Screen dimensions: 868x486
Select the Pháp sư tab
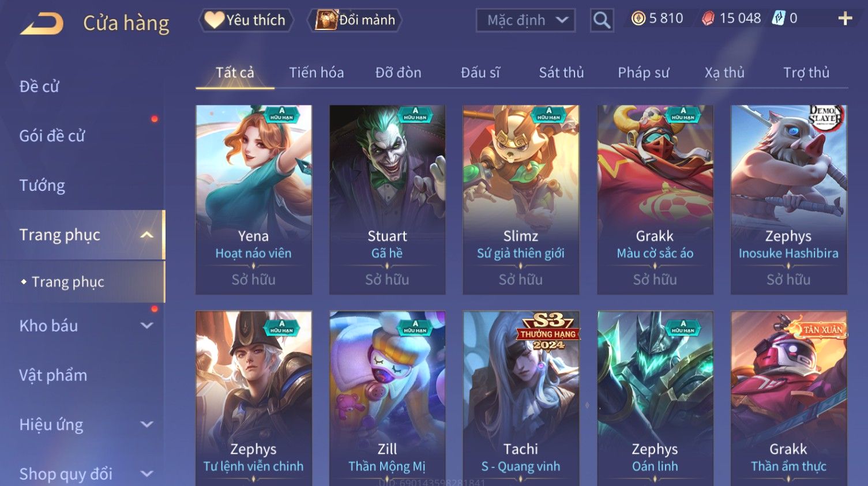(x=643, y=73)
